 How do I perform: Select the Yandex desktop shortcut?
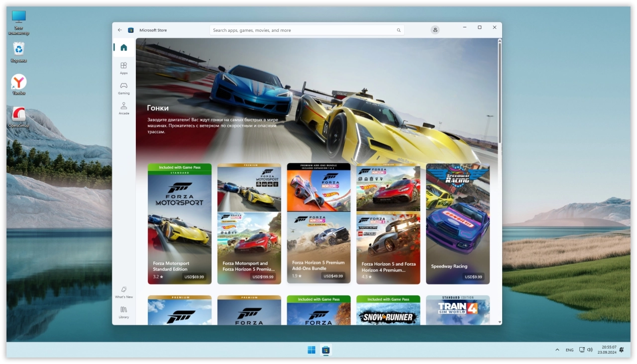coord(19,85)
